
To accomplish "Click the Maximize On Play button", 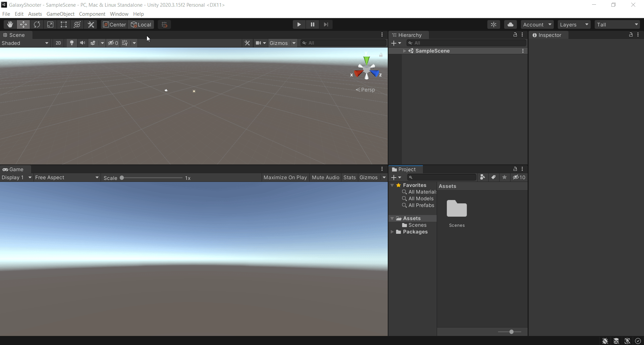I will coord(285,178).
